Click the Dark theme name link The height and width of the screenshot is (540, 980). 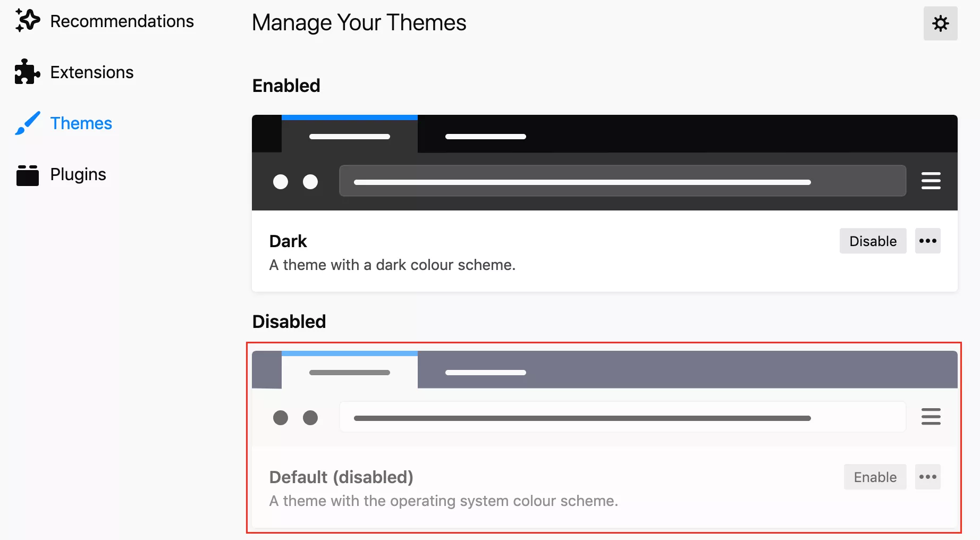(x=288, y=241)
